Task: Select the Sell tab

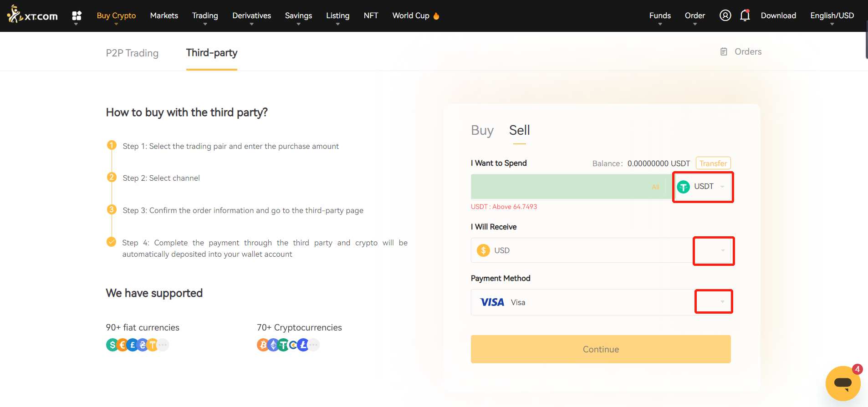Action: point(519,131)
